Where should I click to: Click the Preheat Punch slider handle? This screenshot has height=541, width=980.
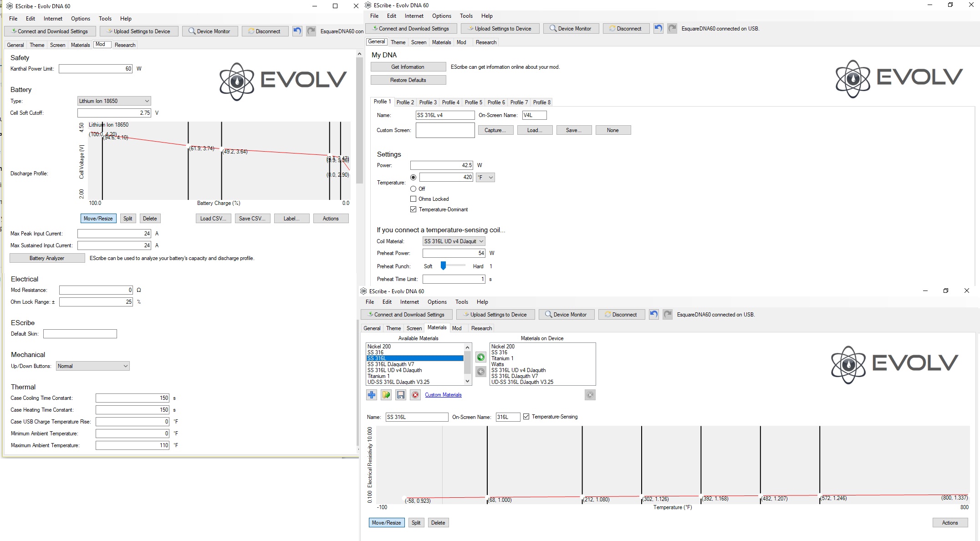pyautogui.click(x=443, y=265)
